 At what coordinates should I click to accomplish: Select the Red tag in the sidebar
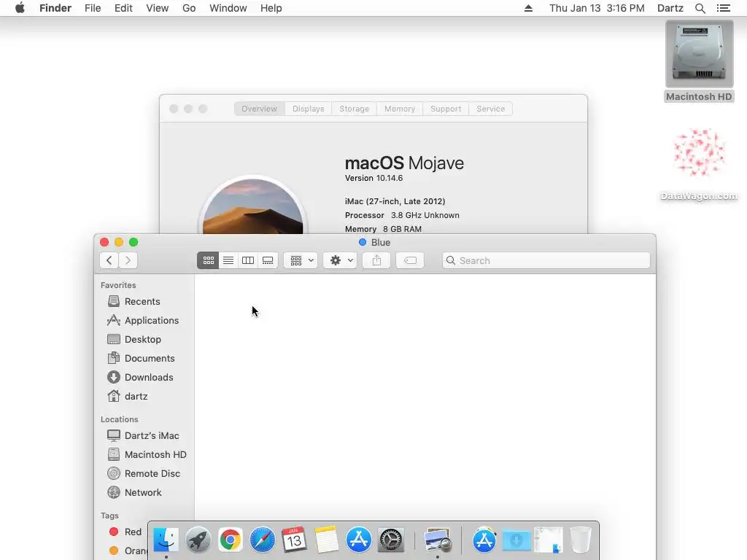pos(126,532)
